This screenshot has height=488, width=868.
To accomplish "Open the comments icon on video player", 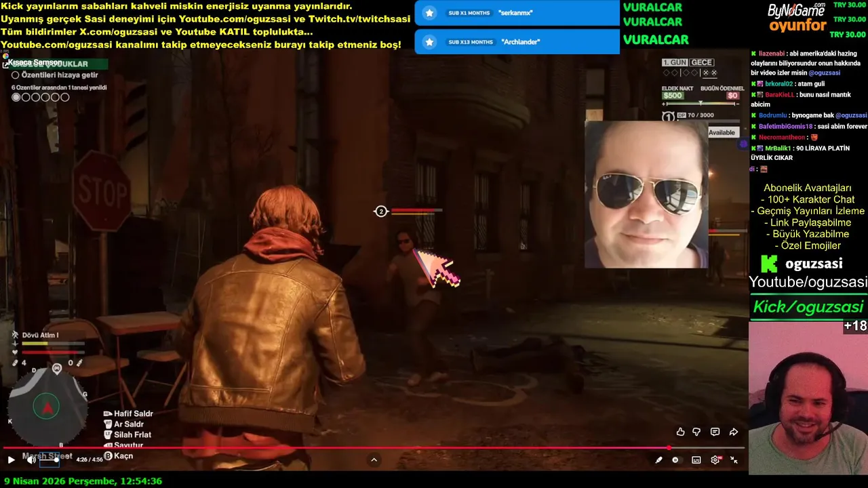I will [x=715, y=432].
